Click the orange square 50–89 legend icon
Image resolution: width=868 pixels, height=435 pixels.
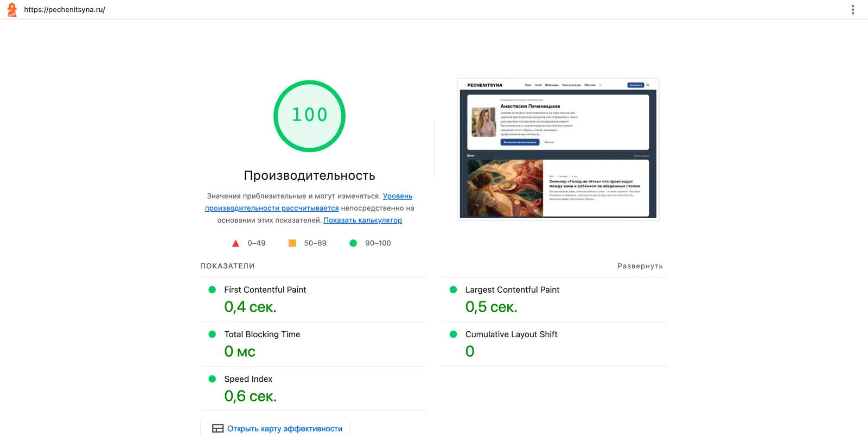292,243
